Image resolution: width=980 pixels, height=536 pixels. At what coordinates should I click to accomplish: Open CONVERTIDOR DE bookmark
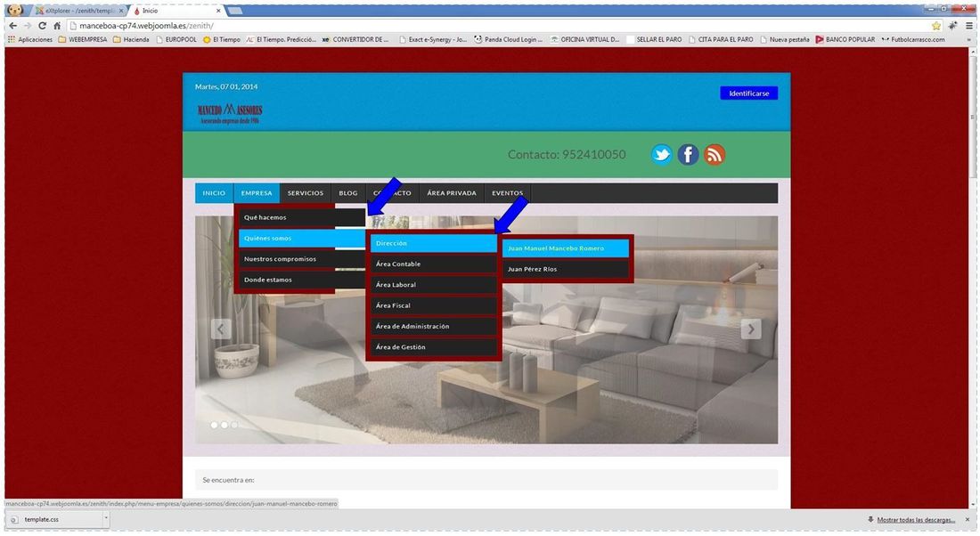[355, 39]
